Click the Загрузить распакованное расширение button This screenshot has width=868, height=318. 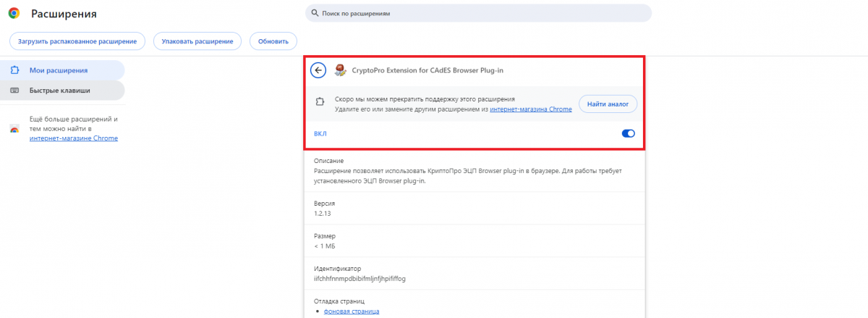click(x=77, y=41)
